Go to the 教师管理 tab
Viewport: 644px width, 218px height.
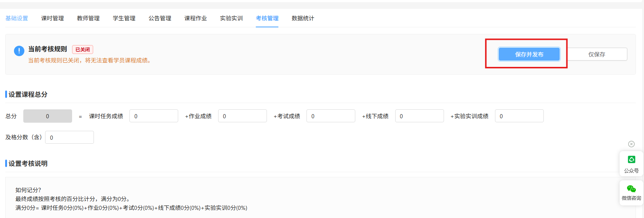point(88,18)
